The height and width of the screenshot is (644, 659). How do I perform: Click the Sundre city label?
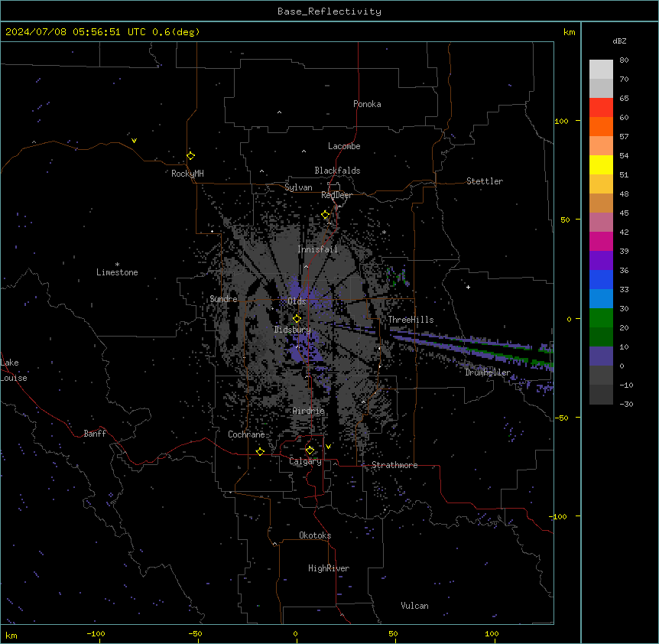pyautogui.click(x=223, y=299)
